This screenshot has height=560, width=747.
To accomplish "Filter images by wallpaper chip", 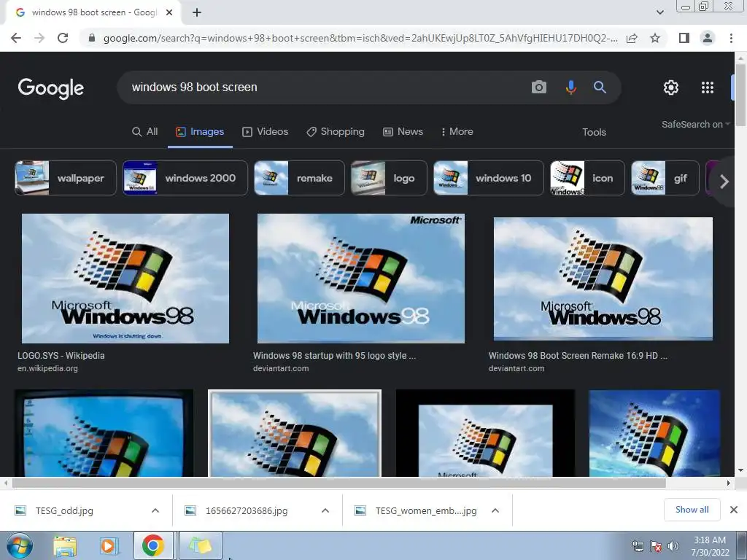I will click(65, 178).
